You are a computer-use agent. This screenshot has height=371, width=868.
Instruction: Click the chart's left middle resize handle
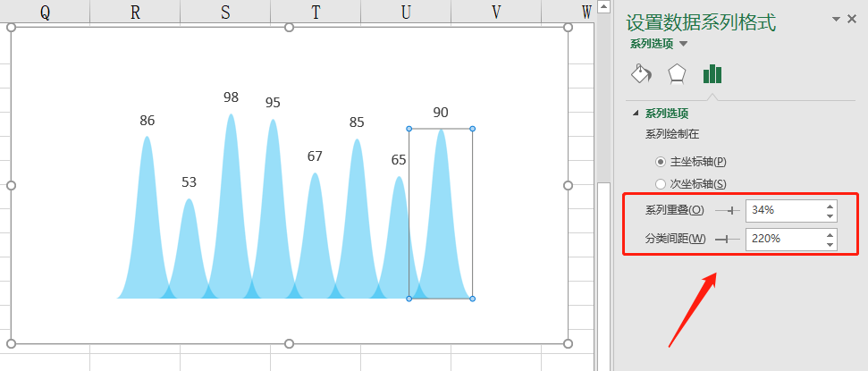[x=11, y=186]
